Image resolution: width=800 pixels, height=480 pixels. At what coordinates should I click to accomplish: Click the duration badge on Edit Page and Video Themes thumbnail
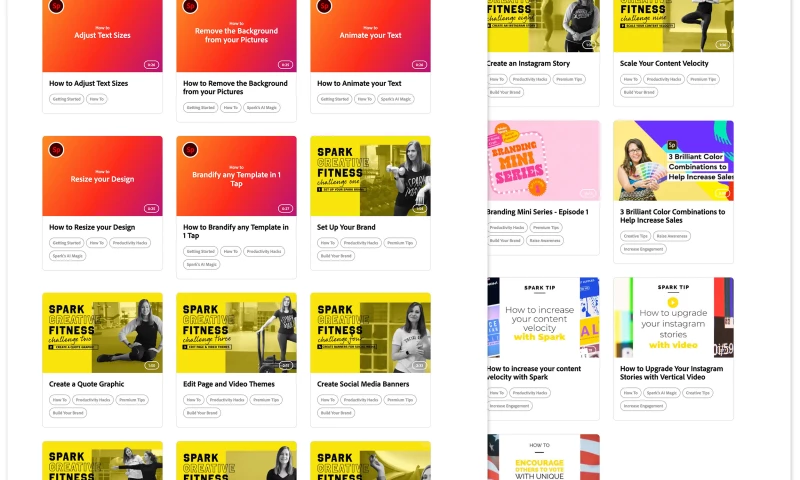pos(285,366)
